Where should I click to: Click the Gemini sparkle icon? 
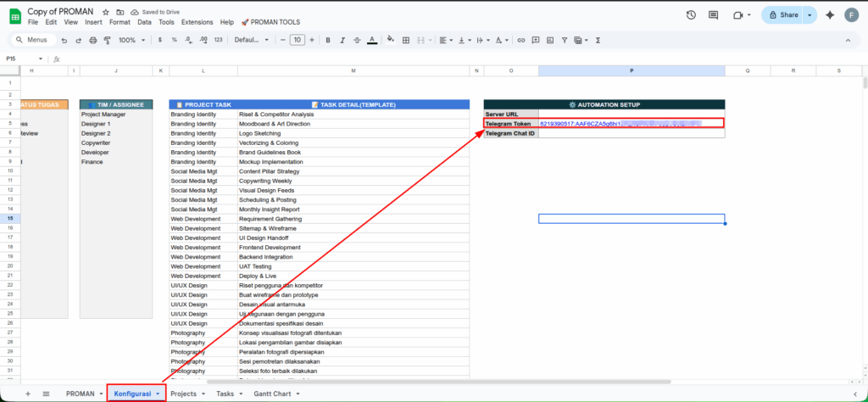(x=828, y=15)
